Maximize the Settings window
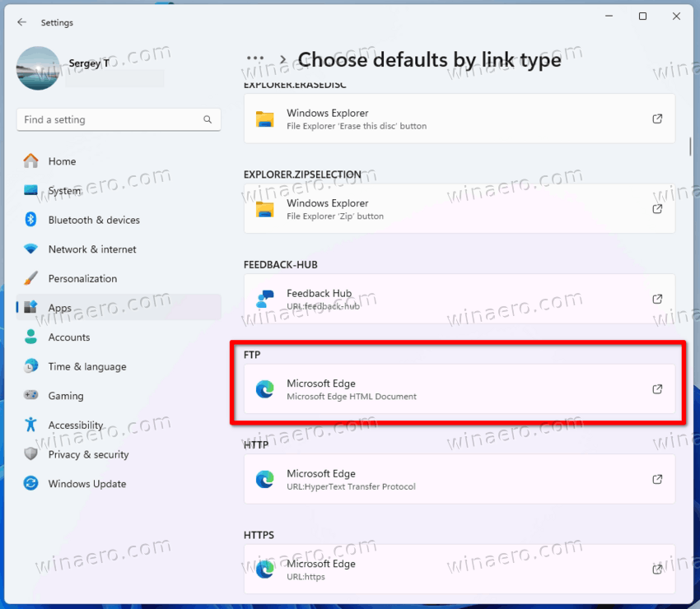The width and height of the screenshot is (700, 609). 642,16
